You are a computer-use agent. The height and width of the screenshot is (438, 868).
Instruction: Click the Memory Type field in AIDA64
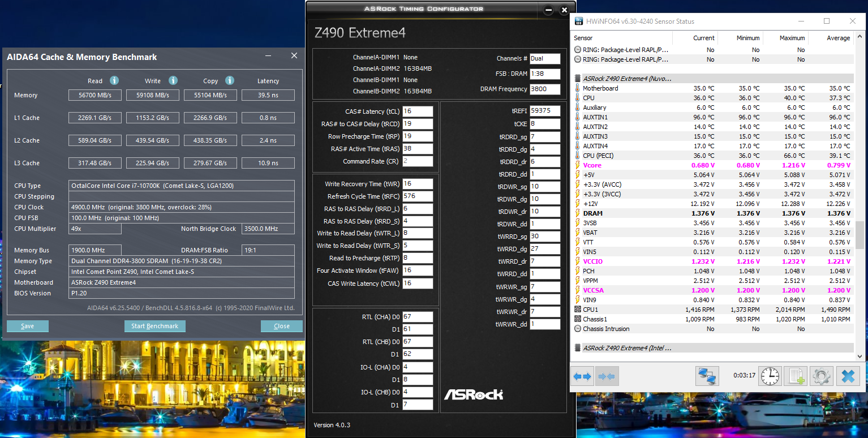[x=182, y=261]
